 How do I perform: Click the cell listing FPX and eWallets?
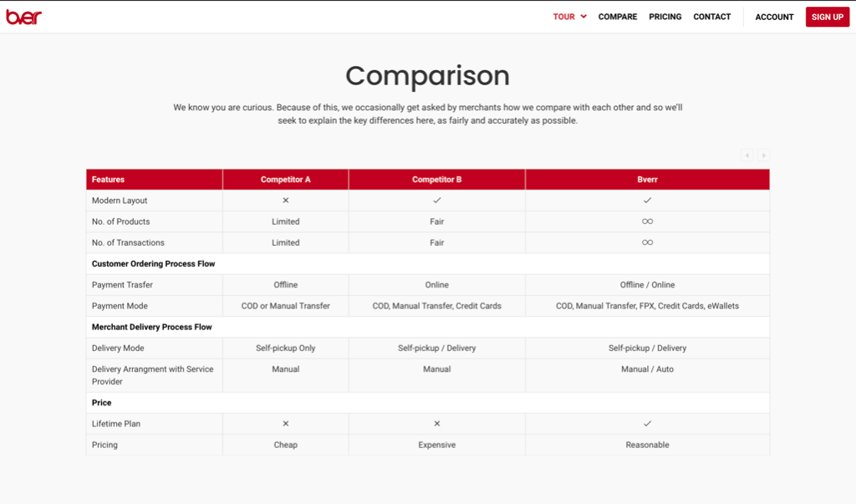pyautogui.click(x=648, y=306)
